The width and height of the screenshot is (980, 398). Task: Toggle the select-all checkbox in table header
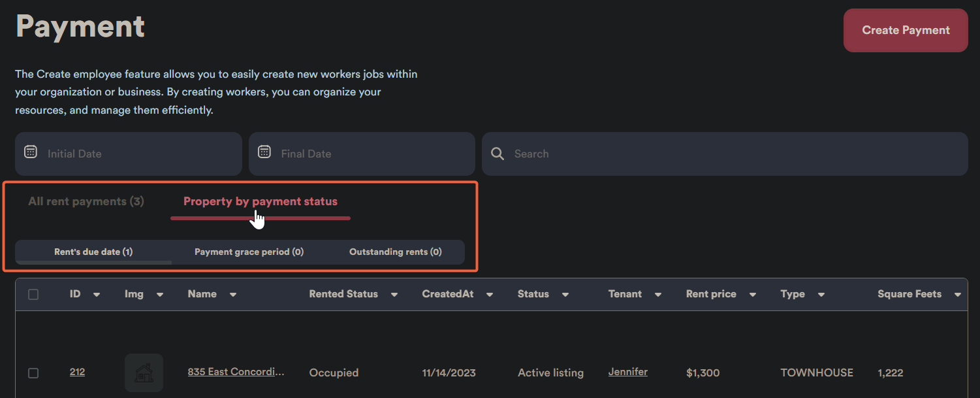pyautogui.click(x=33, y=295)
